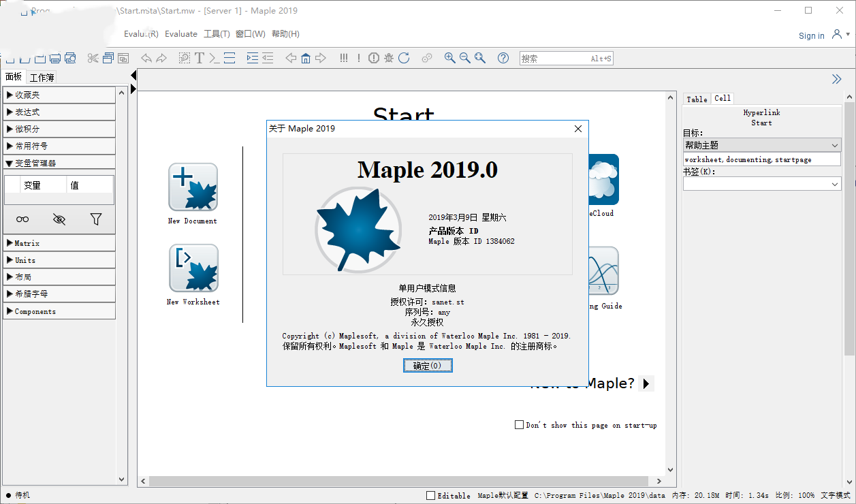Toggle the Editable checkbox in status bar
Screen dimensions: 856x504
pyautogui.click(x=430, y=496)
